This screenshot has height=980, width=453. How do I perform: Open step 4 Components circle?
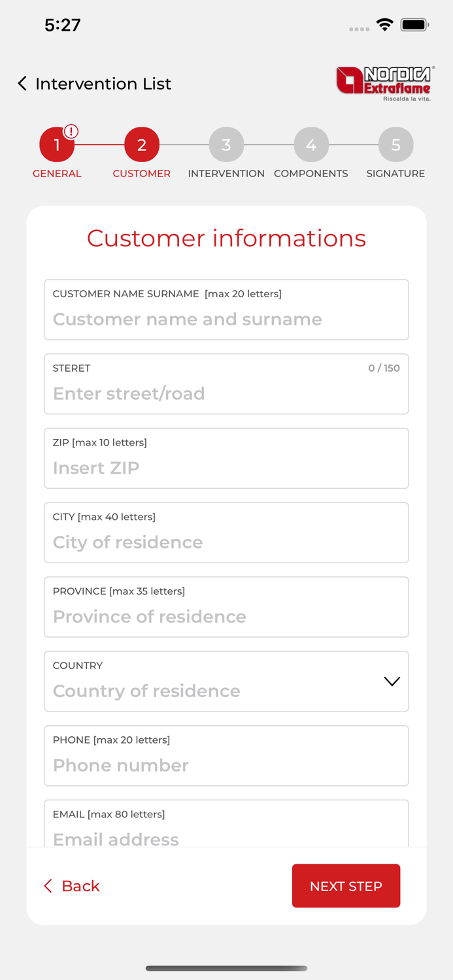tap(311, 145)
